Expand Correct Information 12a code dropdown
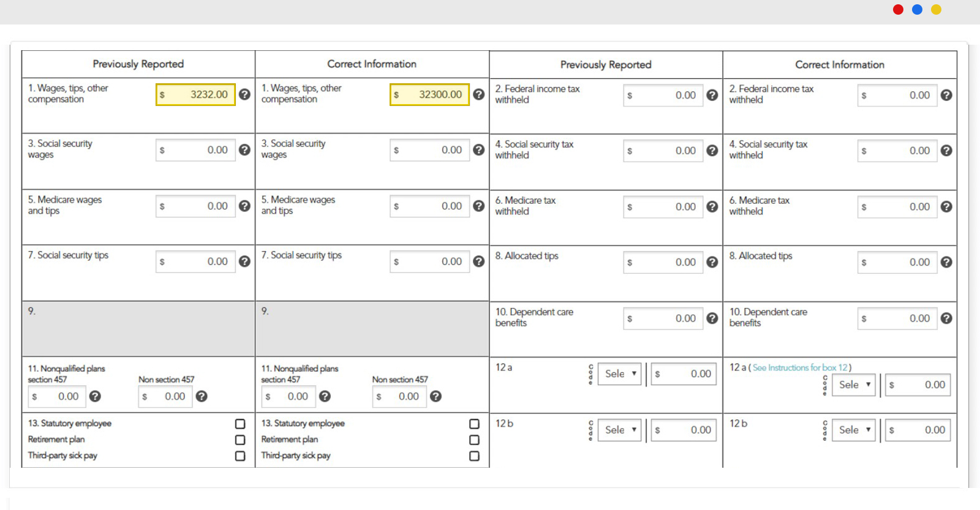The width and height of the screenshot is (980, 510). click(854, 385)
